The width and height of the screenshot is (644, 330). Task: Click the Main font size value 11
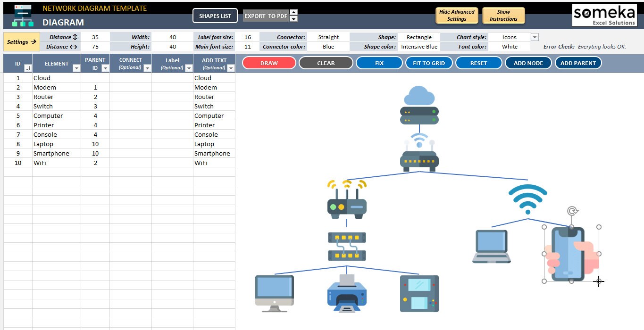tap(247, 47)
